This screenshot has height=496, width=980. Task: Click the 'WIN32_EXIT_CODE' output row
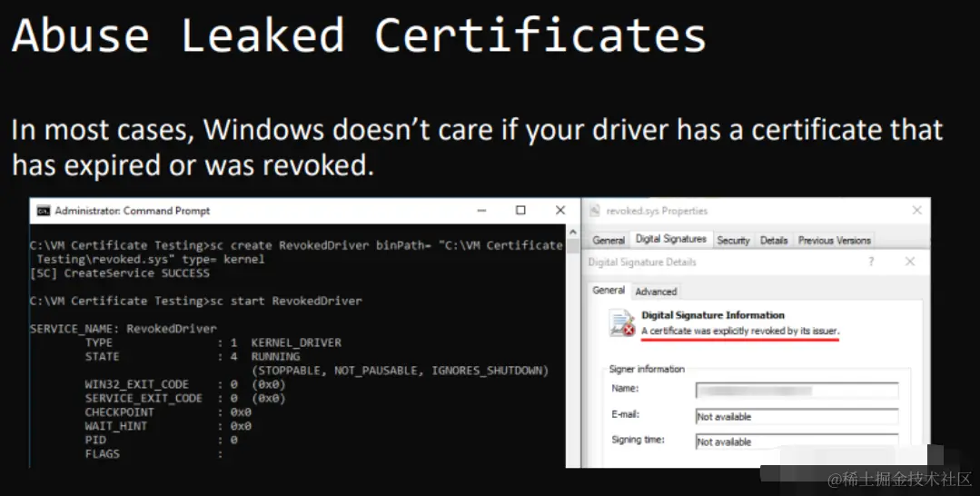click(x=185, y=384)
